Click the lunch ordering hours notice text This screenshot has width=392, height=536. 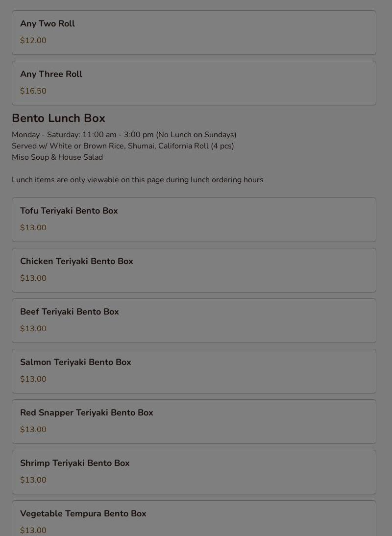[137, 180]
